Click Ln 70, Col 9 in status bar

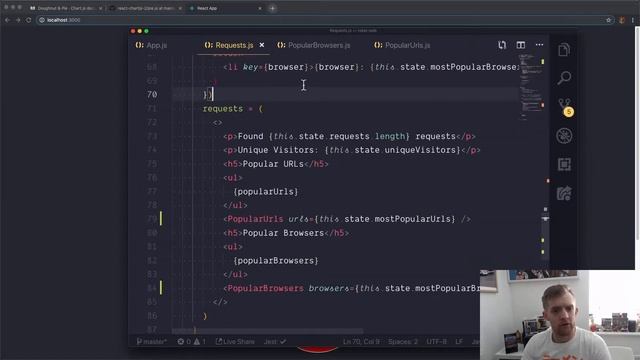pos(361,341)
